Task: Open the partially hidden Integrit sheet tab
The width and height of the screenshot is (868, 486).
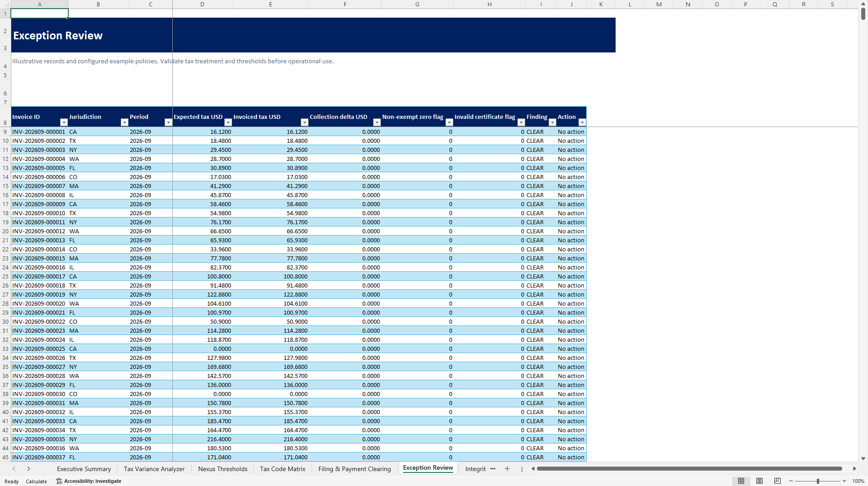Action: 475,469
